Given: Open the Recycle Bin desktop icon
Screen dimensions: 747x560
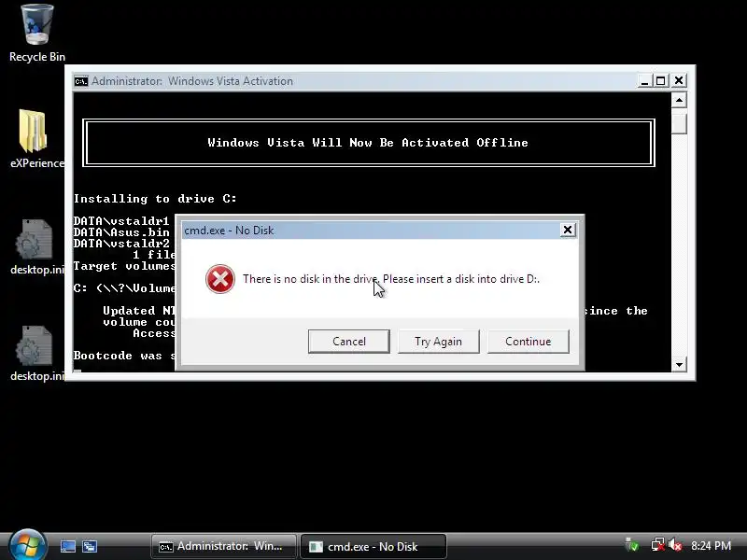Looking at the screenshot, I should pos(37,33).
